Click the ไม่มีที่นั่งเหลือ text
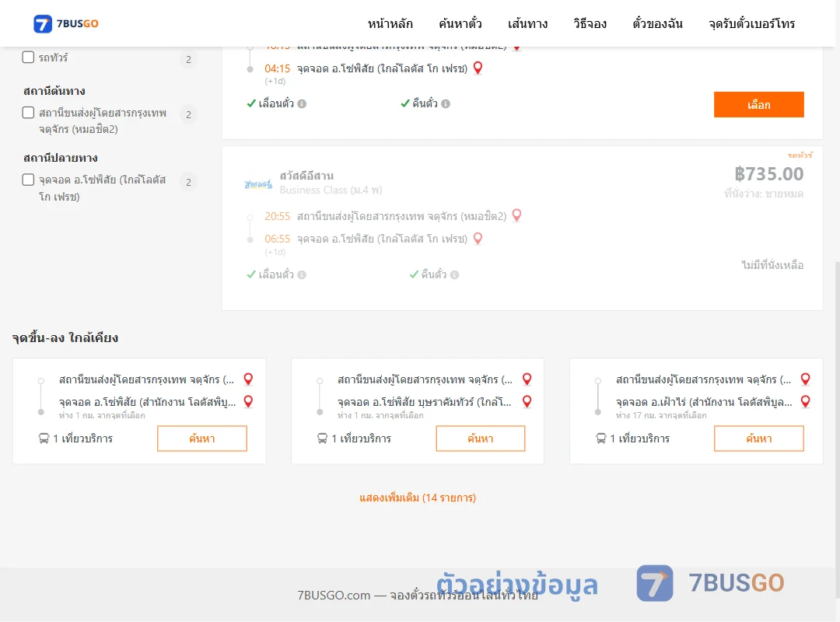Screen dimensions: 840x622 click(772, 265)
